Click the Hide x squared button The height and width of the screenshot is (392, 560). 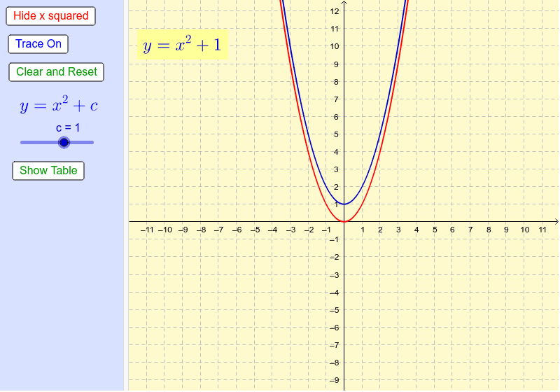click(x=50, y=16)
